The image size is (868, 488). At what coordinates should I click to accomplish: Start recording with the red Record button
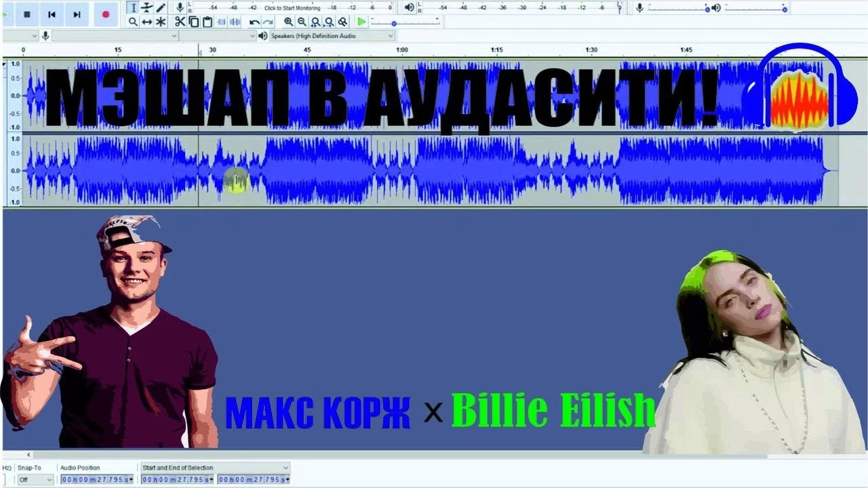(x=105, y=14)
